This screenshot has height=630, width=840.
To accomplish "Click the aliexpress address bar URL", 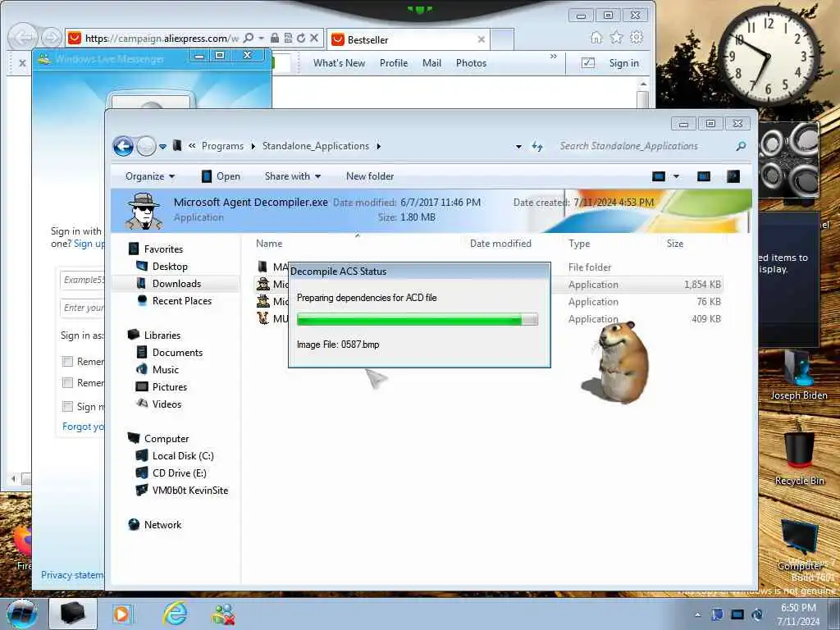I will coord(162,38).
